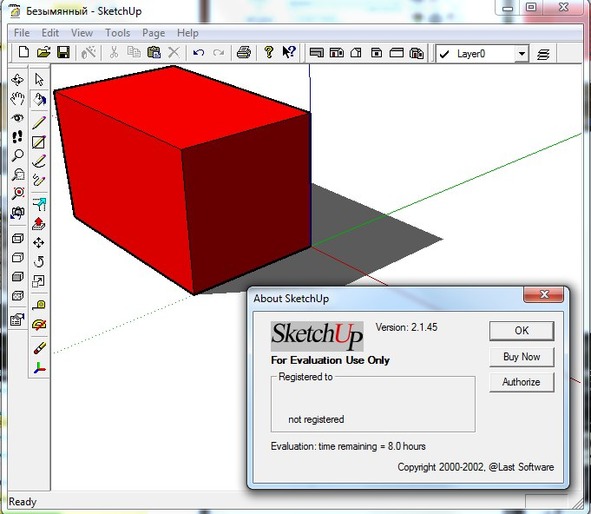The width and height of the screenshot is (591, 514).
Task: Click the Print icon in toolbar
Action: [x=243, y=52]
